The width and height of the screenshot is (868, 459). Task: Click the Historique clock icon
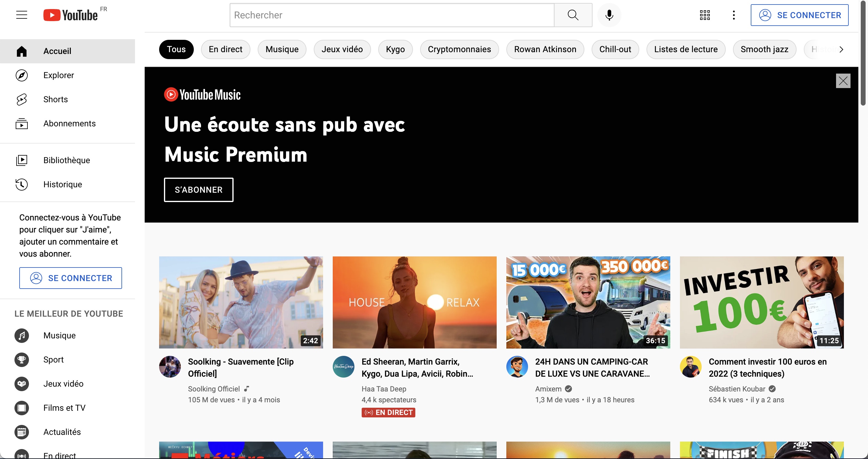(22, 185)
